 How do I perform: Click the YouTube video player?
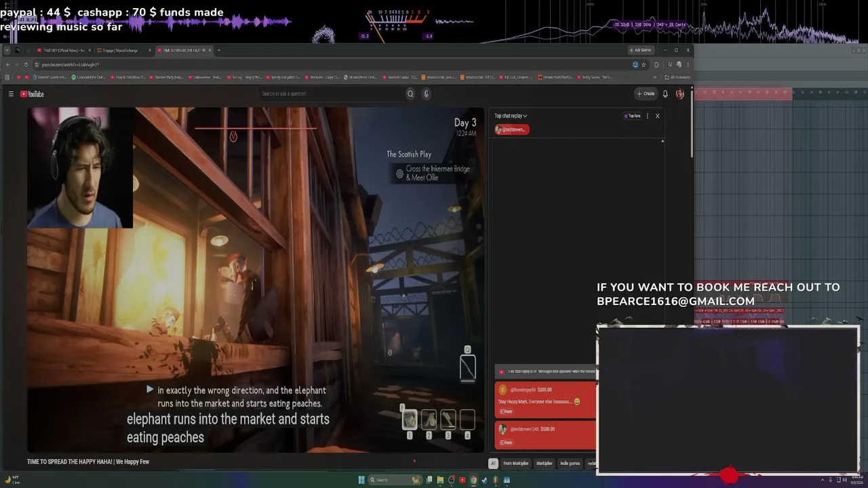[256, 280]
